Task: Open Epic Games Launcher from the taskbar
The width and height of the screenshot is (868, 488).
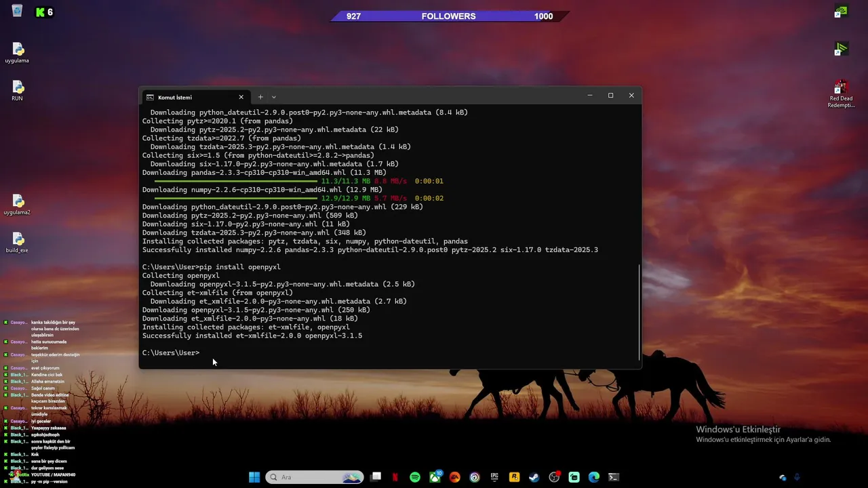Action: point(494,477)
